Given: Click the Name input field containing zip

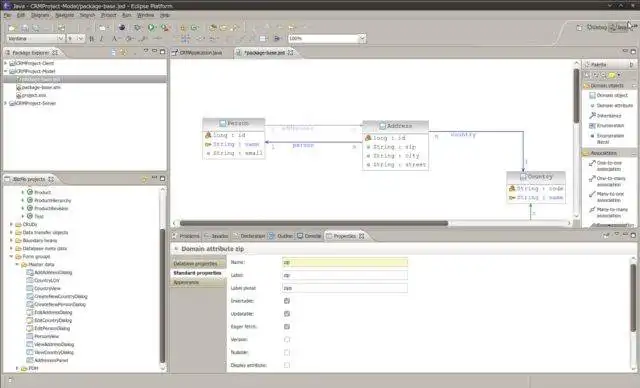Looking at the screenshot, I should pos(344,262).
